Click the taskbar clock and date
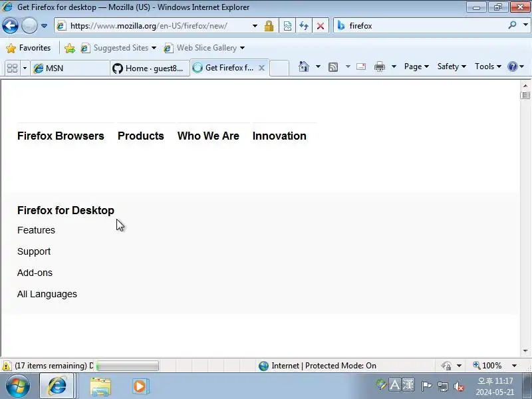This screenshot has width=532, height=399. [x=495, y=386]
